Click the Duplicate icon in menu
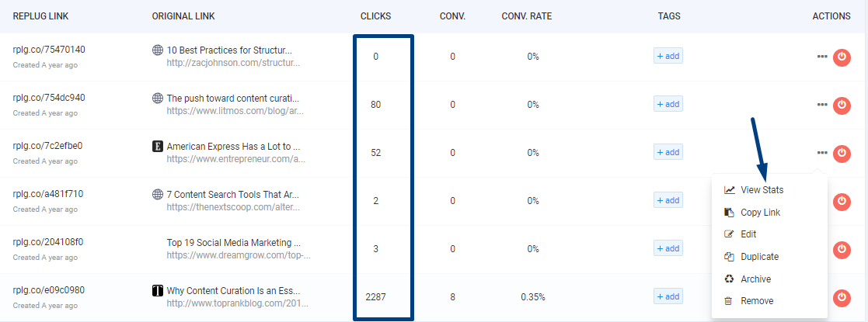The height and width of the screenshot is (322, 868). pos(729,257)
